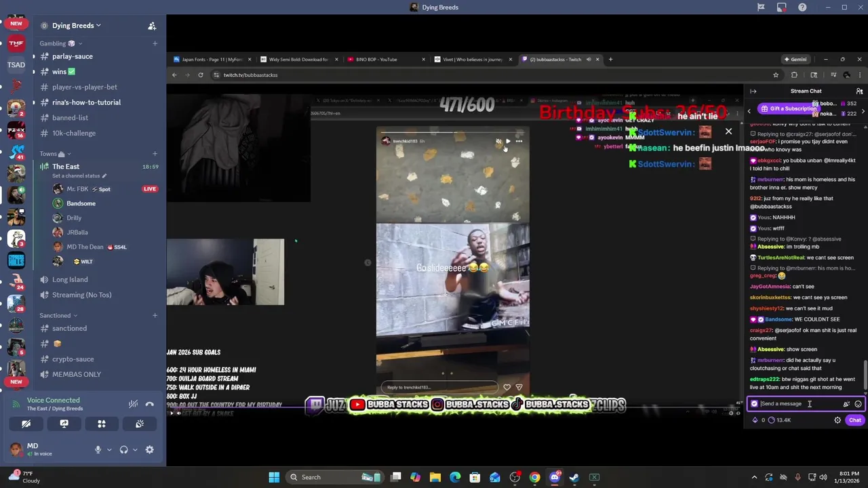Open Gemini button in Chrome
The width and height of the screenshot is (868, 488).
(x=796, y=60)
